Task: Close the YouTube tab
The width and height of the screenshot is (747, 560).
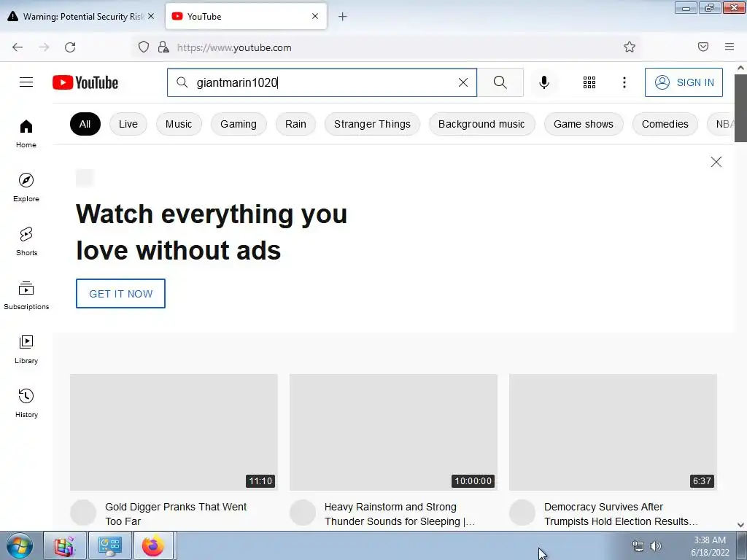Action: pyautogui.click(x=315, y=16)
